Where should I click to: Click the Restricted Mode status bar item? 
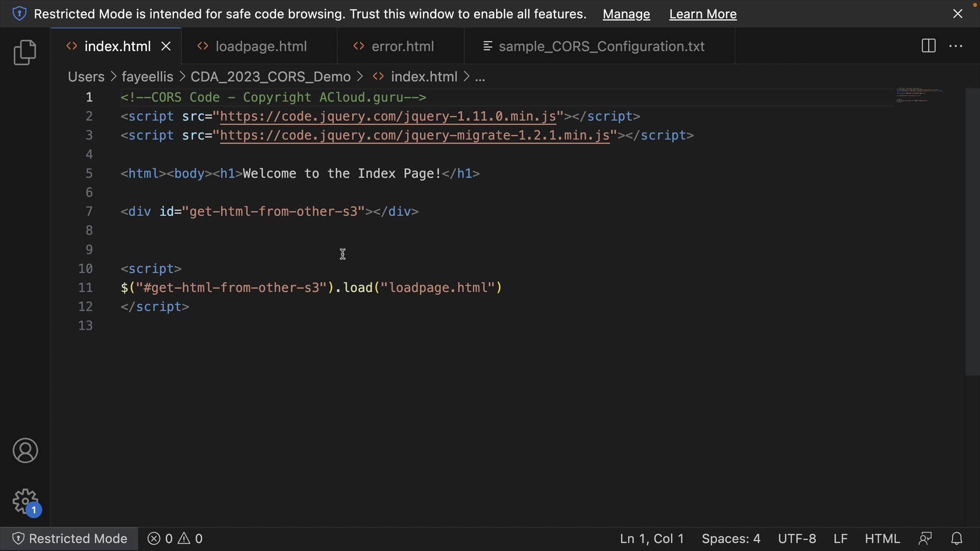click(x=69, y=539)
